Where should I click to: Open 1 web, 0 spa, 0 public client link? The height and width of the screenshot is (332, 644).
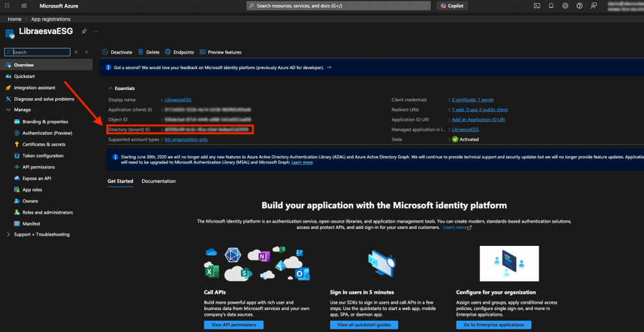(480, 109)
